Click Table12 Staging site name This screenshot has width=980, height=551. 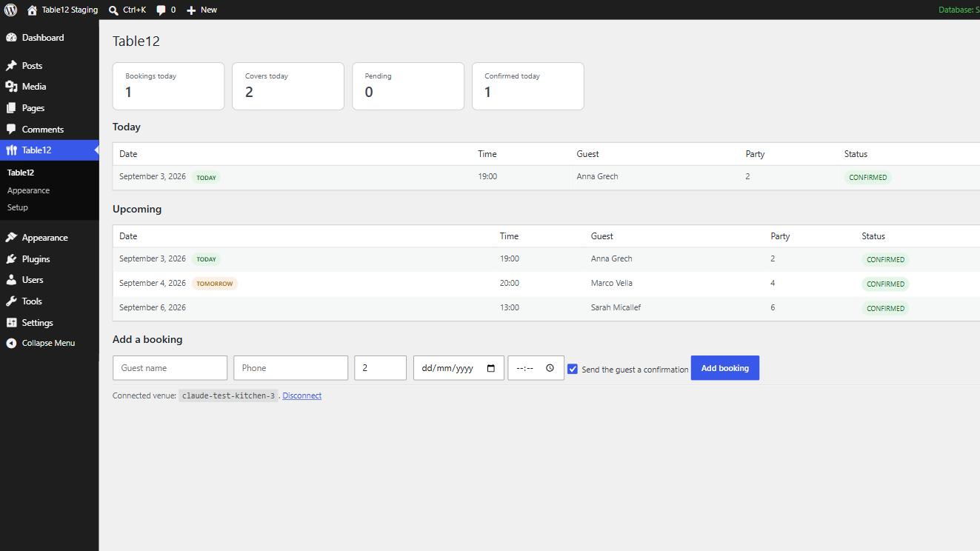pyautogui.click(x=70, y=10)
